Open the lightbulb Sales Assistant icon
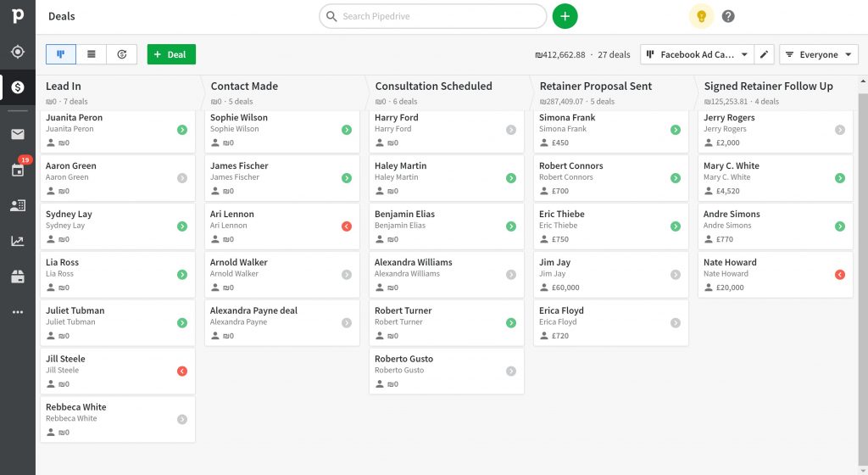 (701, 16)
